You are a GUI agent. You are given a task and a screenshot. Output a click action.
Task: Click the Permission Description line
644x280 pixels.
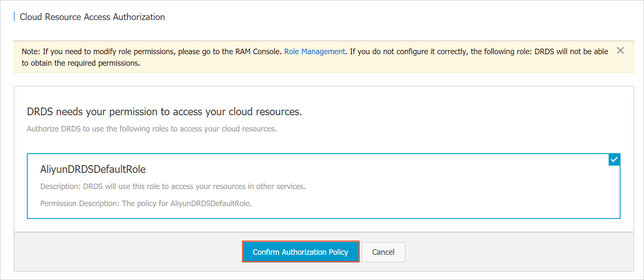click(146, 204)
